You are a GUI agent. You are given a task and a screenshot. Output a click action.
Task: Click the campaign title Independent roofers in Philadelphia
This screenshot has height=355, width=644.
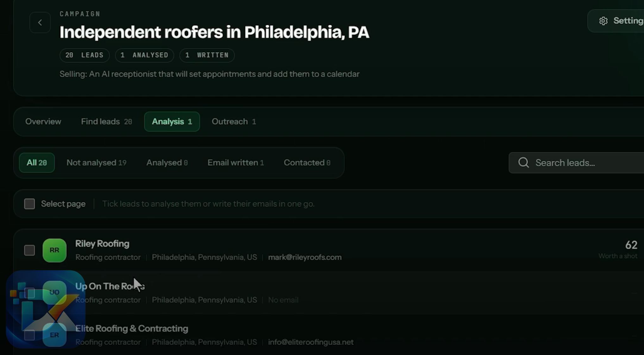(x=214, y=32)
